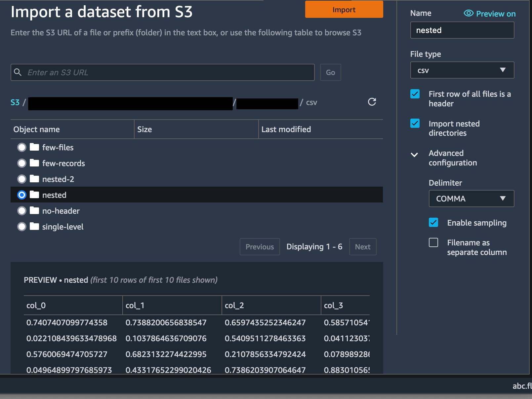532x399 pixels.
Task: Collapse the Advanced configuration section
Action: [x=414, y=155]
